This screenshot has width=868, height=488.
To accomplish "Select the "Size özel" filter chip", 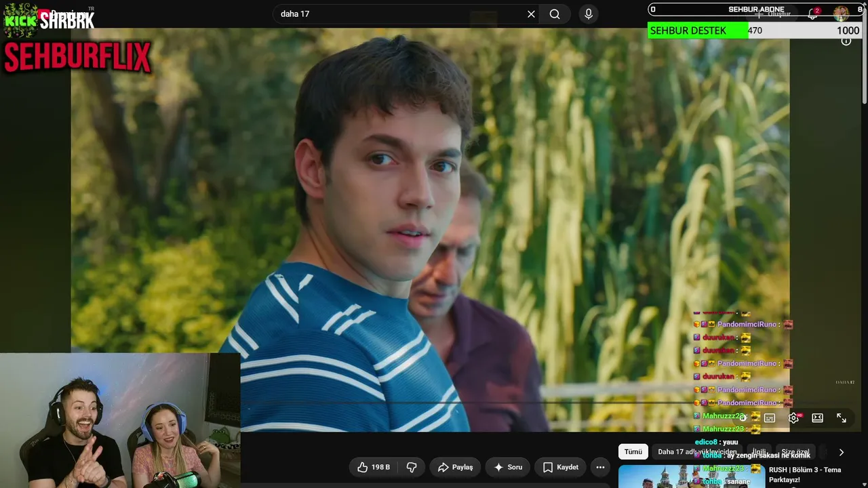I will click(795, 452).
